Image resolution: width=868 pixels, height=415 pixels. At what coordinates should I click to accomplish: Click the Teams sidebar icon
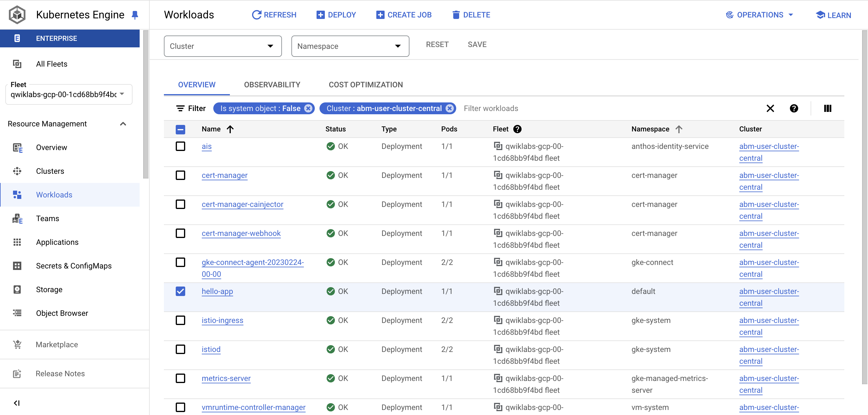(17, 218)
